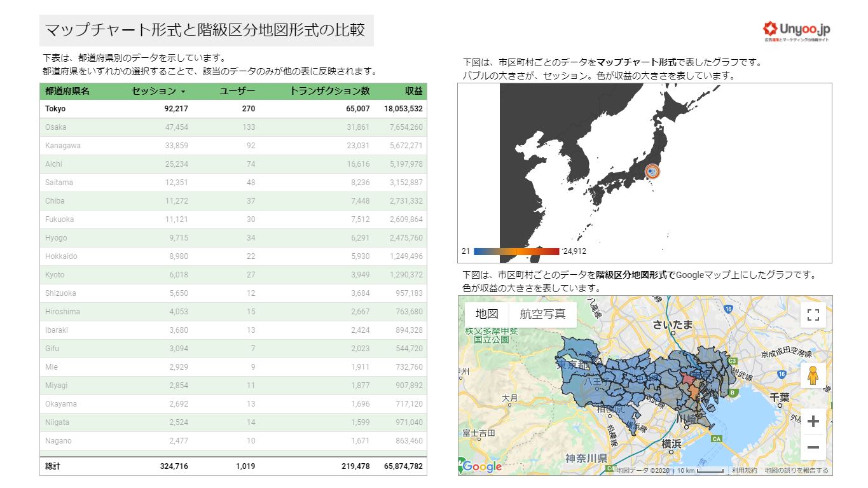Click Aichi transactions value 16,616
This screenshot has height=488, width=868.
358,164
